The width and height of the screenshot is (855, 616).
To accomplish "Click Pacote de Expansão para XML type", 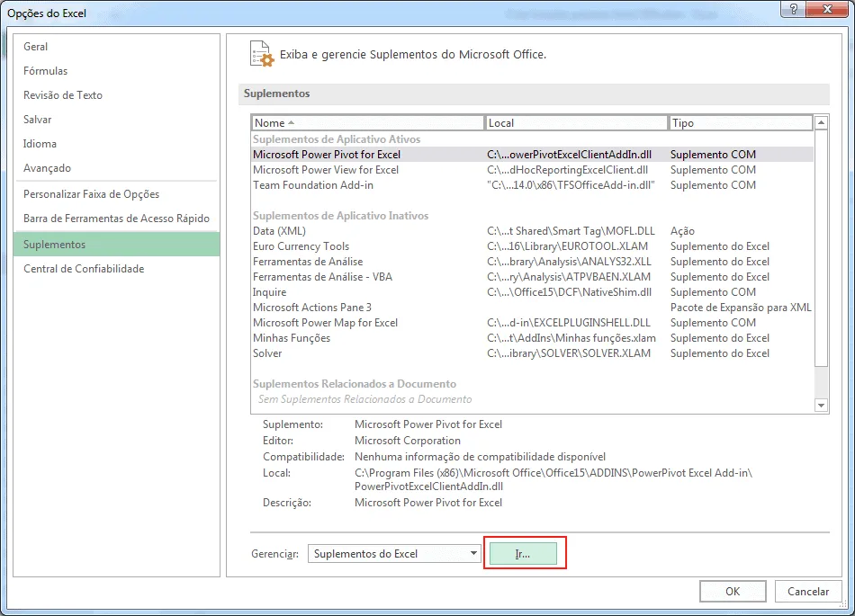I will click(x=741, y=308).
